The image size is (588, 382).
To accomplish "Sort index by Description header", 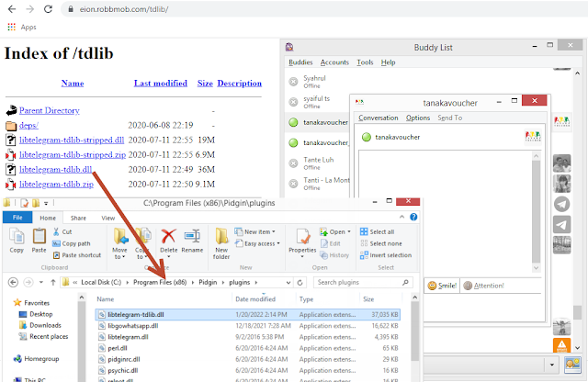I will (x=240, y=84).
